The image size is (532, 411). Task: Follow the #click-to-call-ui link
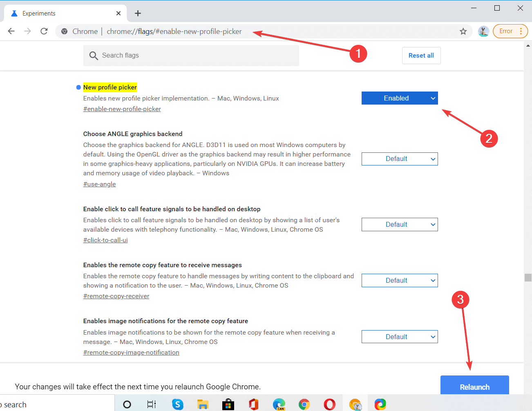pyautogui.click(x=105, y=240)
